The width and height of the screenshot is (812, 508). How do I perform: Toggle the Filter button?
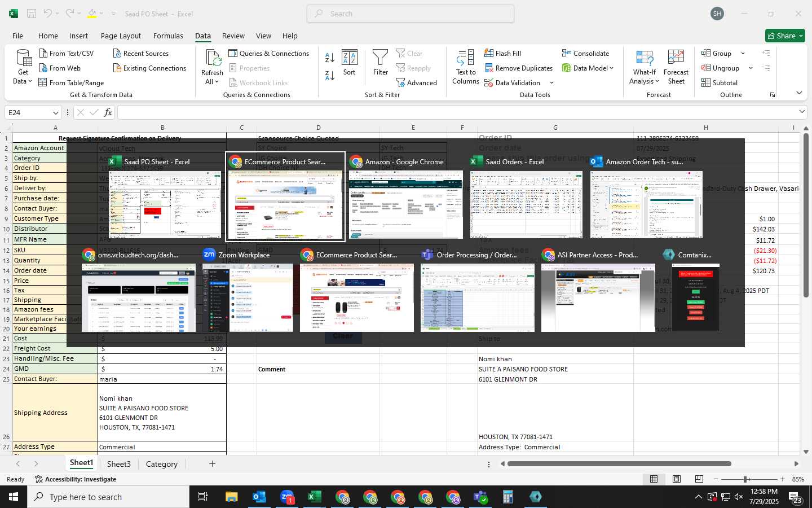(381, 63)
